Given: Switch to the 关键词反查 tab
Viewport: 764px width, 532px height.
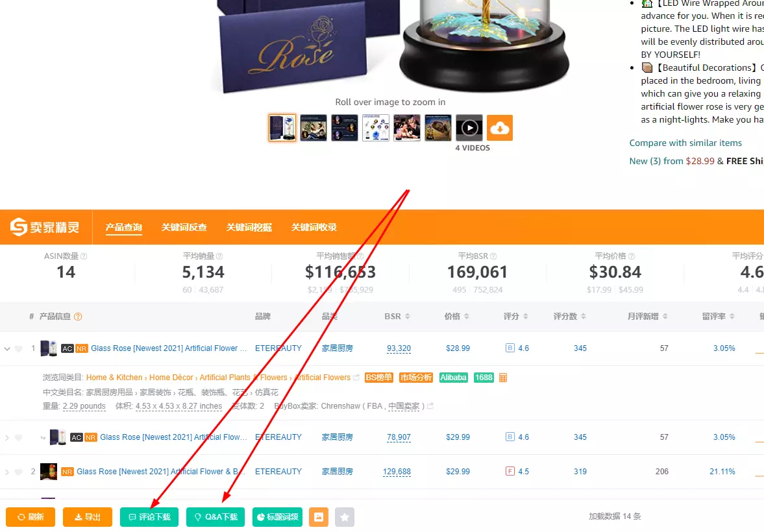Looking at the screenshot, I should [x=184, y=227].
